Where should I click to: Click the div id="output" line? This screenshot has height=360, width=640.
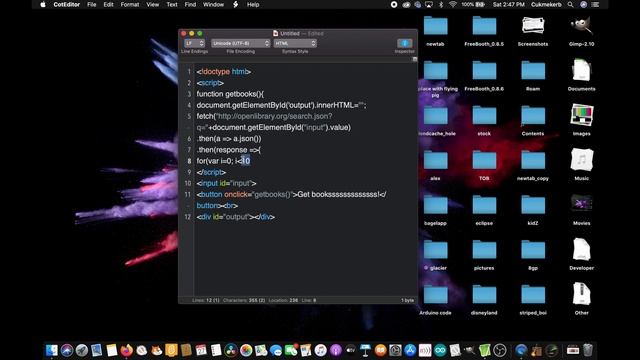(x=236, y=217)
